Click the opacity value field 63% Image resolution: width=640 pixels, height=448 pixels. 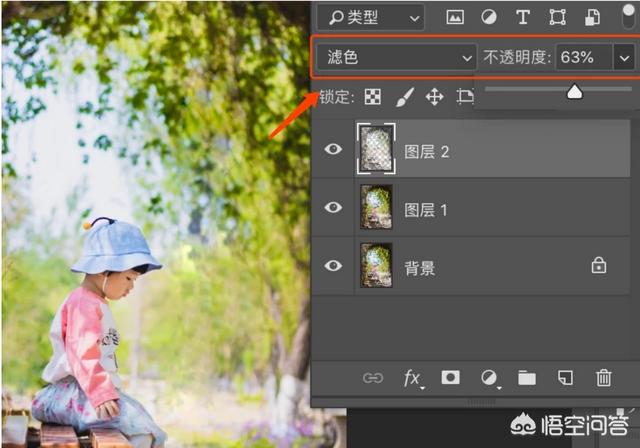point(584,58)
